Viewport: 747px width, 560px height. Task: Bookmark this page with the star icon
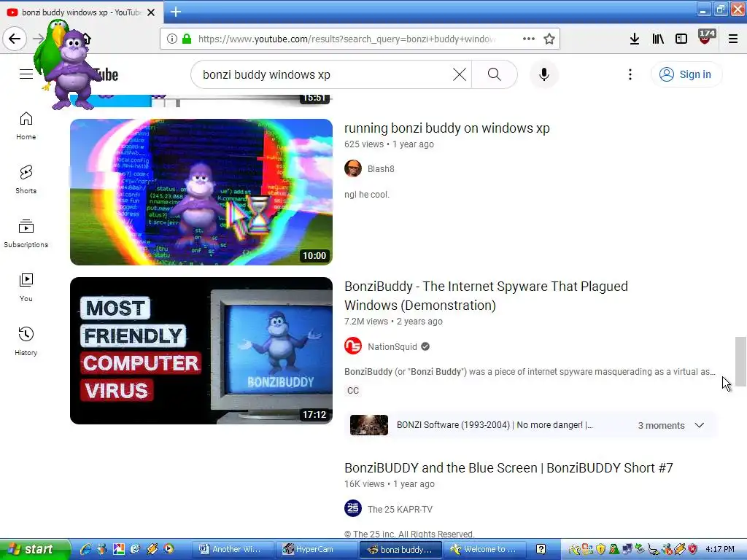point(549,39)
